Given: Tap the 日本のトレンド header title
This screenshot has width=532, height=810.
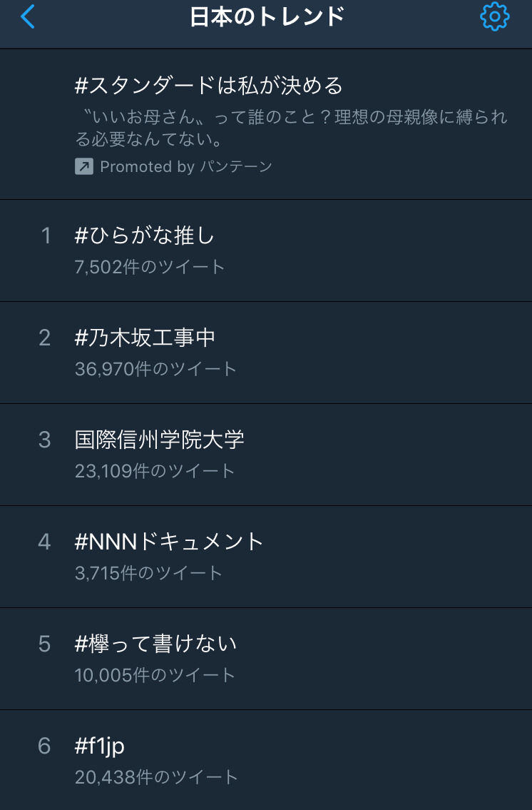Looking at the screenshot, I should (267, 16).
